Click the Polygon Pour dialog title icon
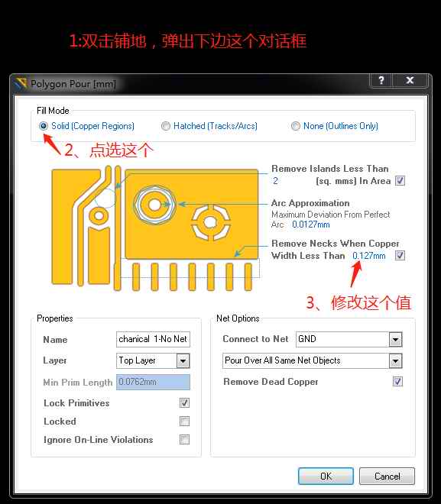441x504 pixels. point(21,83)
